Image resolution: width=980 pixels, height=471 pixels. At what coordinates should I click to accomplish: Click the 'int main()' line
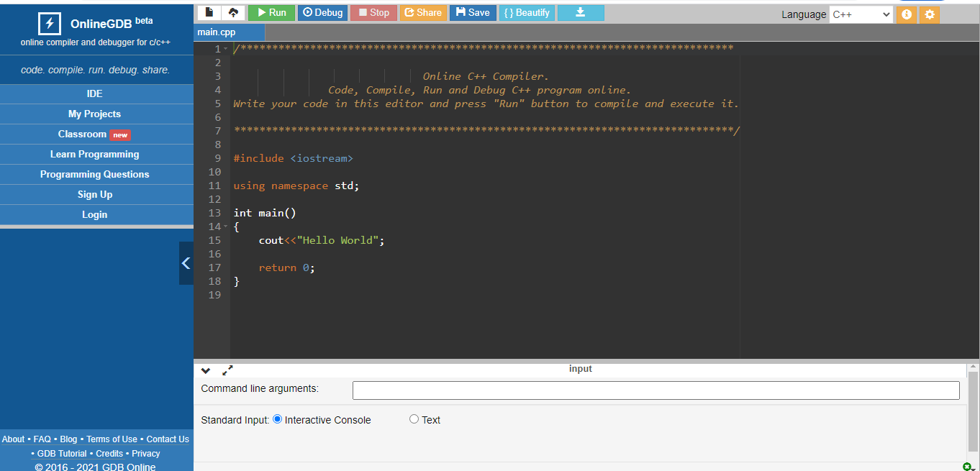pyautogui.click(x=265, y=213)
